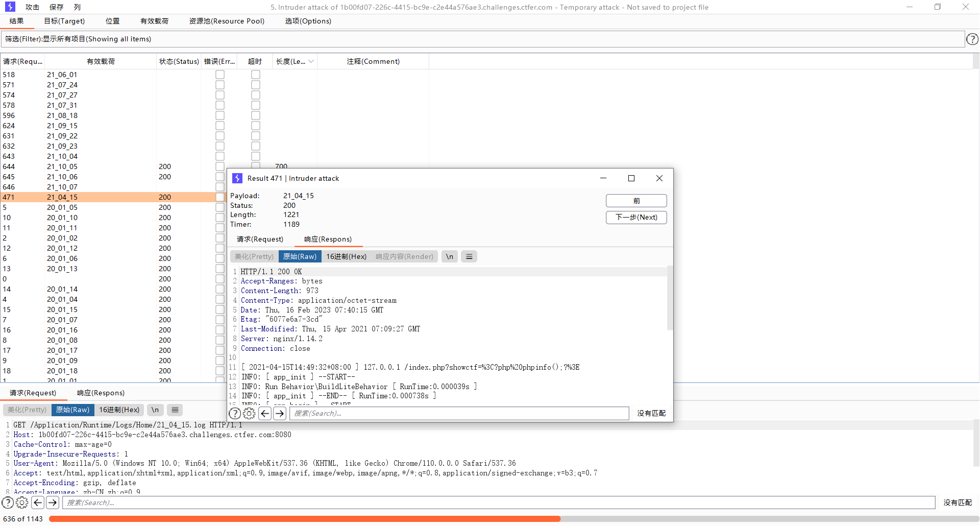Click next match arrow in main bottom search bar
The width and height of the screenshot is (980, 526).
53,503
